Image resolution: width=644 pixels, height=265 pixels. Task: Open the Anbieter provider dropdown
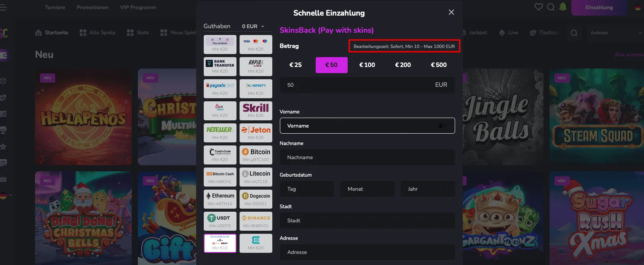[x=615, y=33]
